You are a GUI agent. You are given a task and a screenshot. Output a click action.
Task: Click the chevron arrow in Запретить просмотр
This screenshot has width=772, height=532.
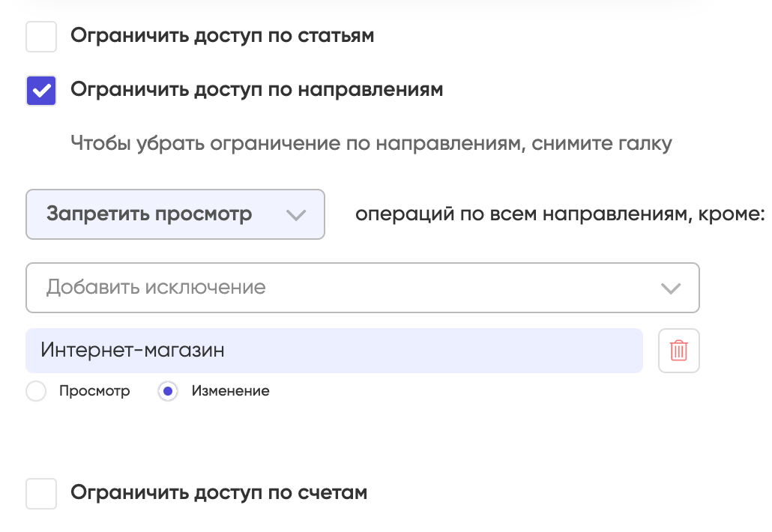pos(296,215)
